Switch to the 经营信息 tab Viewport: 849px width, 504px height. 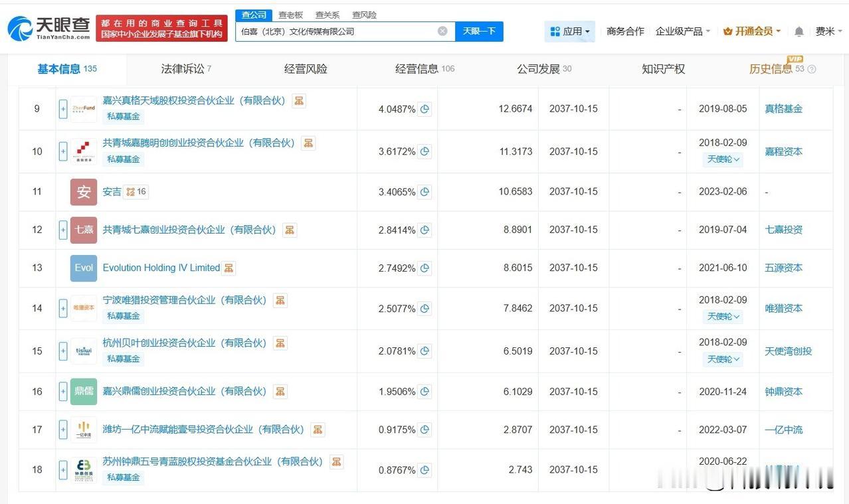425,69
